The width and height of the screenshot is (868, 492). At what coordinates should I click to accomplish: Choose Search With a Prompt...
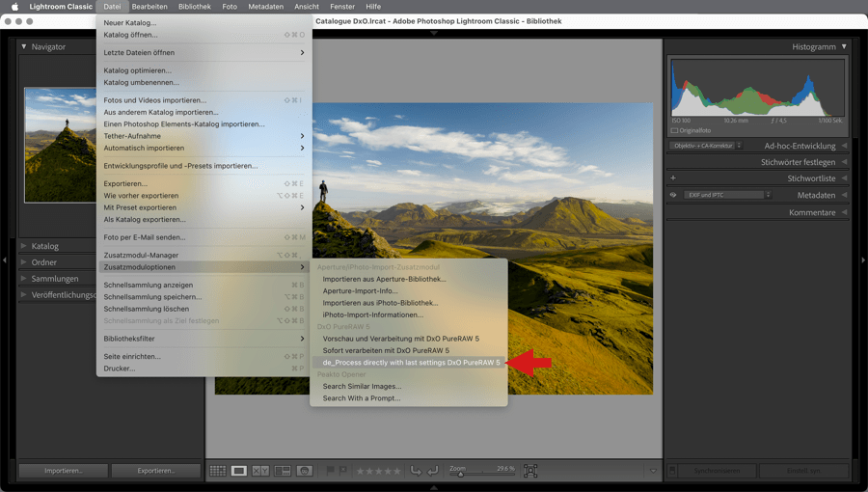pos(409,397)
